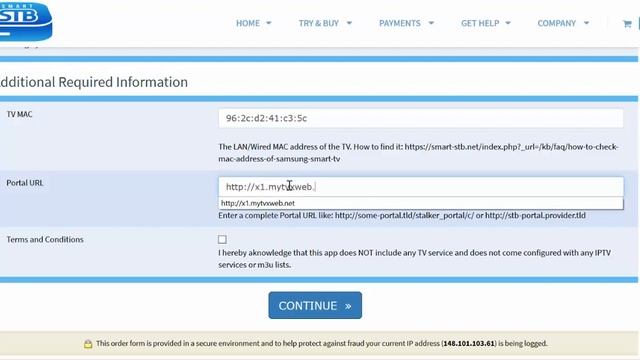The width and height of the screenshot is (640, 360).
Task: Click the IP address 148.101.103.61
Action: [x=469, y=344]
